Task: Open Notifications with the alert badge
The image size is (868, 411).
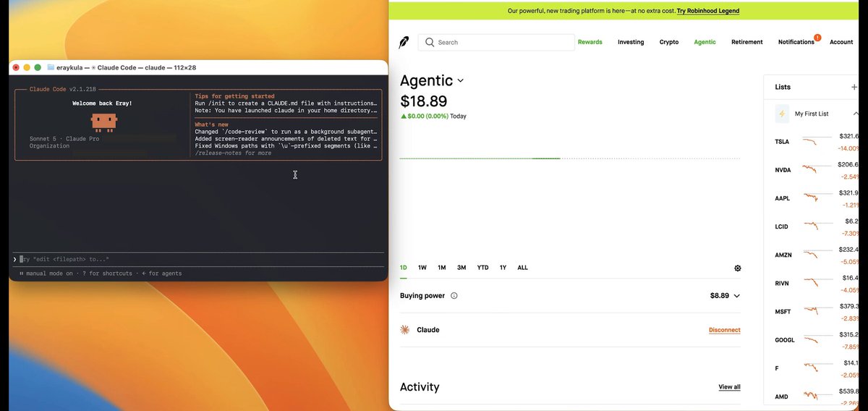Action: pyautogui.click(x=798, y=41)
